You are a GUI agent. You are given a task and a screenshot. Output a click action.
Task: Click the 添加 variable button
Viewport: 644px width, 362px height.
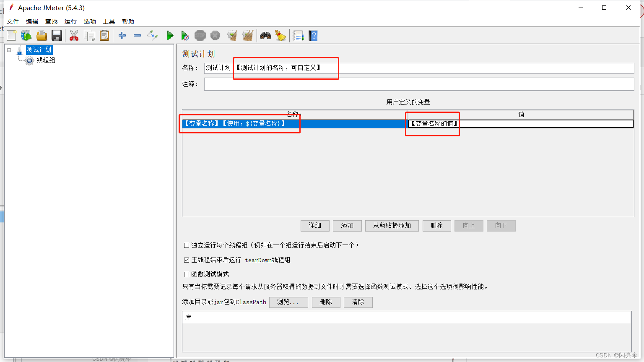click(347, 226)
